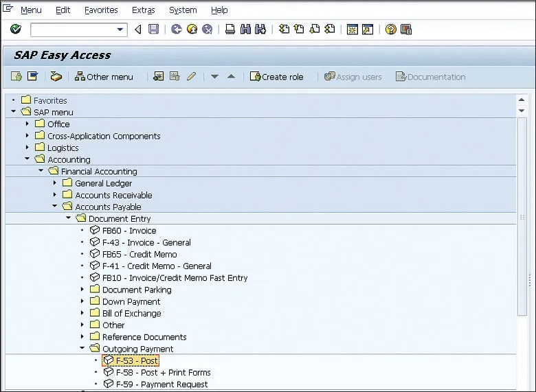Click the green Back arrow icon
Image resolution: width=536 pixels, height=392 pixels.
click(x=176, y=30)
